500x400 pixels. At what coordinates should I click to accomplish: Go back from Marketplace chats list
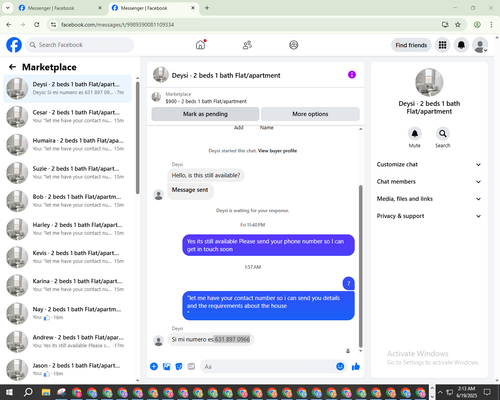13,67
